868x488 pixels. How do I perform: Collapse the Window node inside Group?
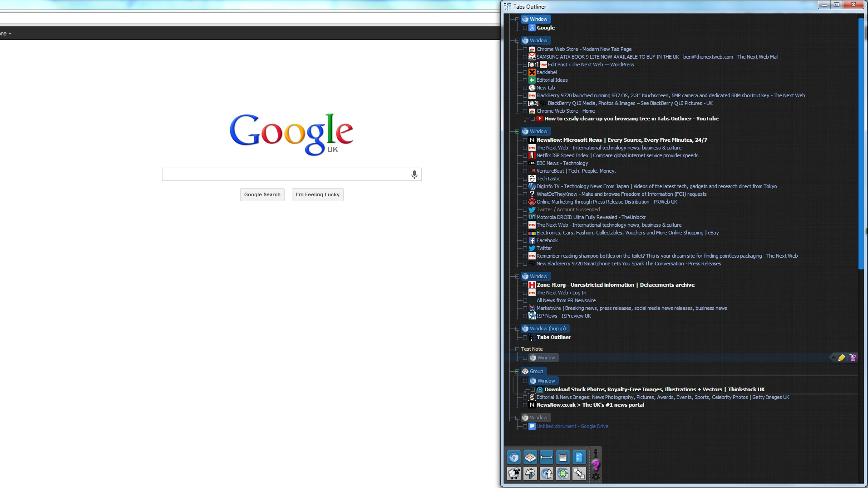(x=525, y=381)
